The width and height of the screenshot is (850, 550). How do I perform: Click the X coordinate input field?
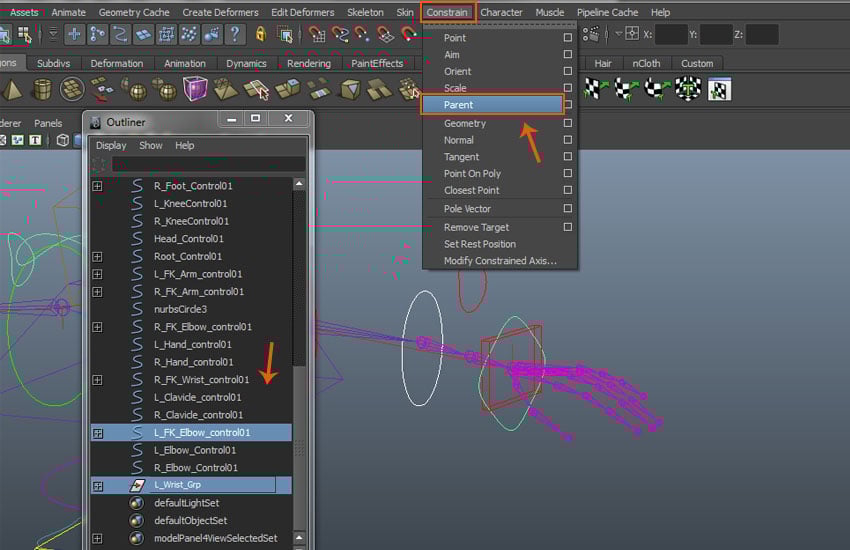671,34
